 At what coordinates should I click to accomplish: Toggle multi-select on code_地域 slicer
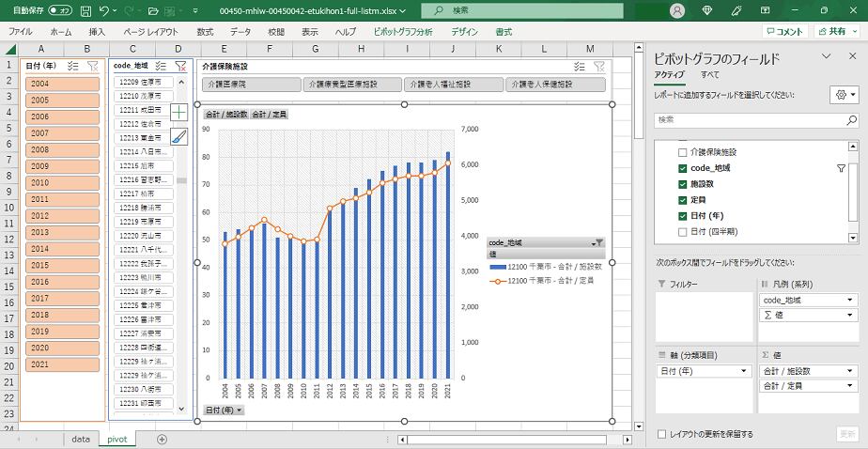pos(162,66)
